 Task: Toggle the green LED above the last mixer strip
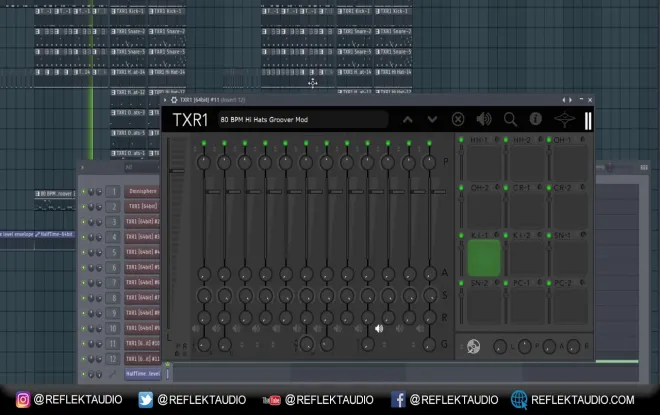429,144
